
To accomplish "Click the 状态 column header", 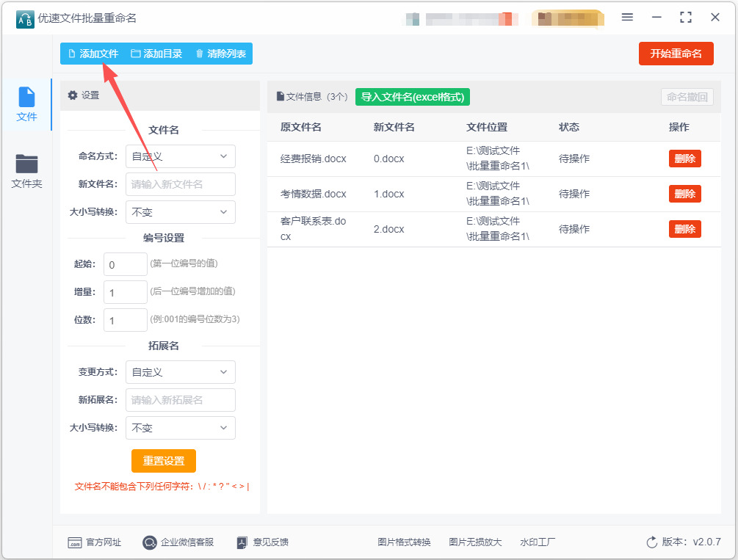I will coord(569,127).
